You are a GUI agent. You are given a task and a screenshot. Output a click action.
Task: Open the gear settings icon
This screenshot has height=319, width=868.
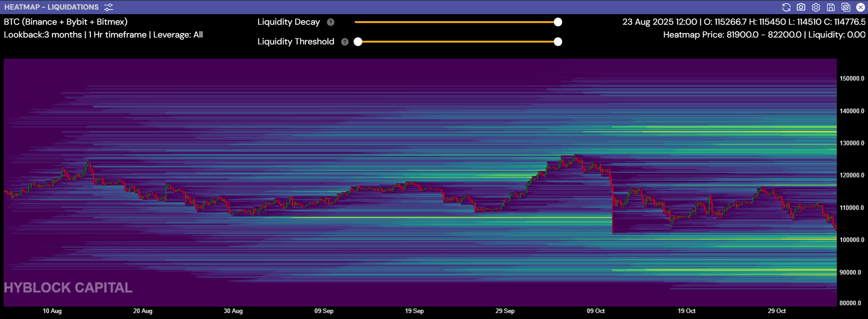816,7
